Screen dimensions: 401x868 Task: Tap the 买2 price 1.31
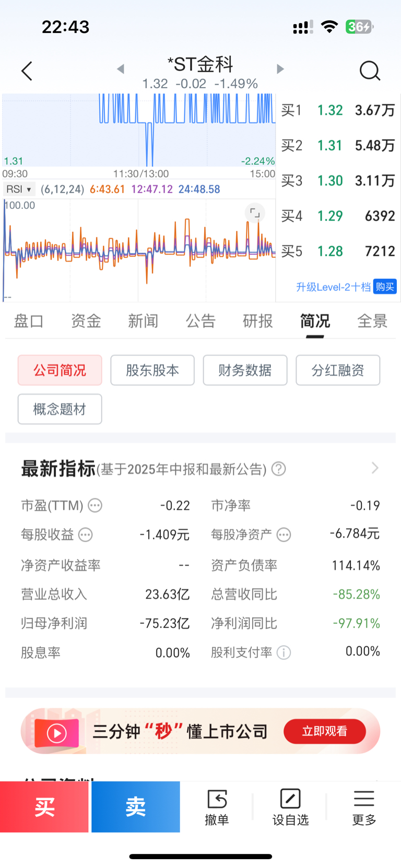[x=330, y=146]
